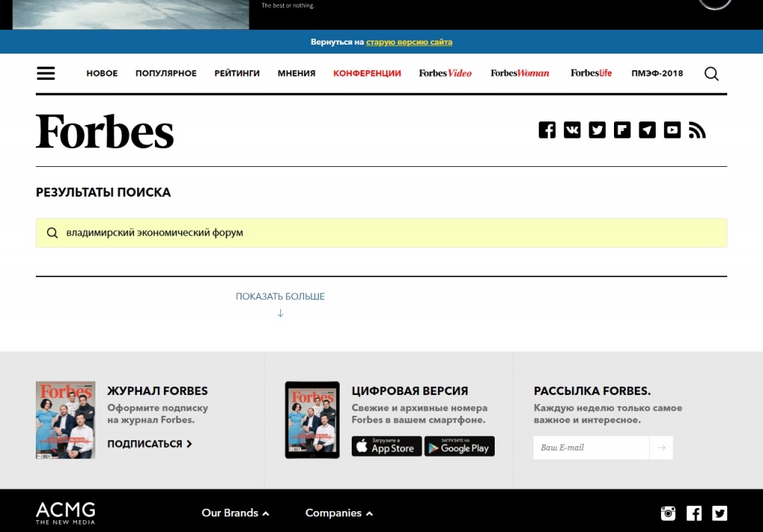763x532 pixels.
Task: Click ПОКАЗАТЬ БОЛЬШЕ to load more results
Action: pos(280,297)
